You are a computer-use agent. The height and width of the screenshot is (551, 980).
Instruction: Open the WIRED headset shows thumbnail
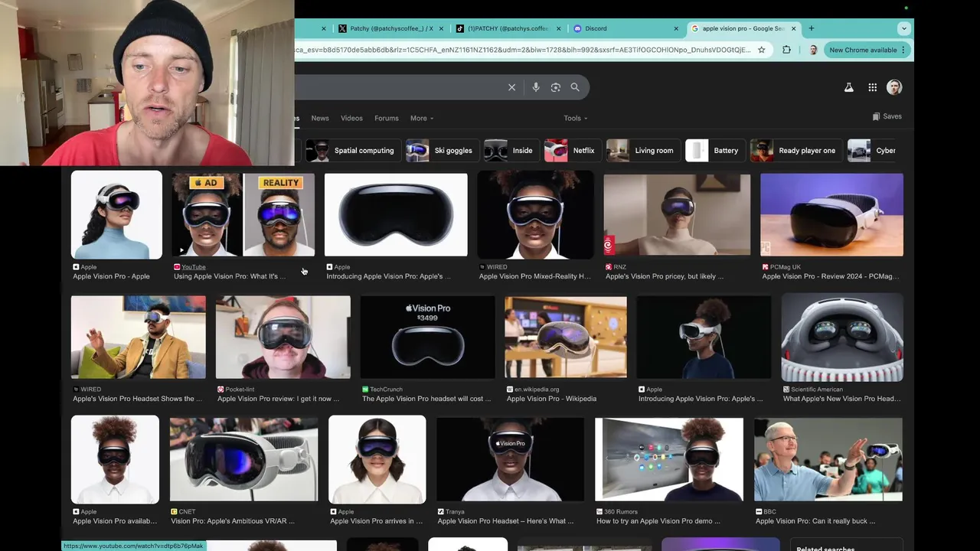point(139,337)
